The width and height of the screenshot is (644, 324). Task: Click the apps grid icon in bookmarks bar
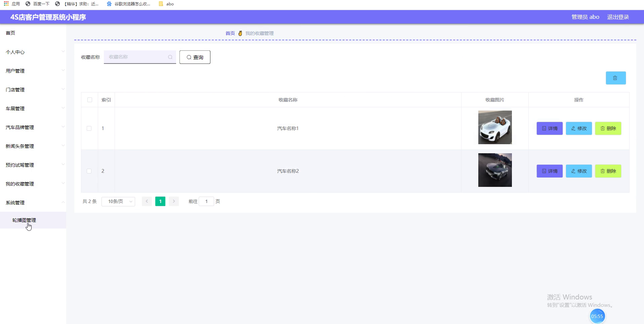coord(6,4)
